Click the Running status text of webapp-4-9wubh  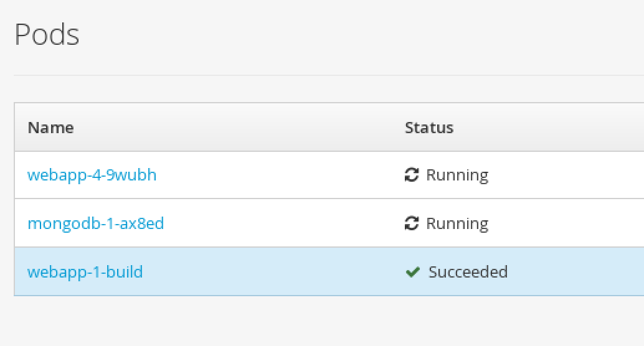457,175
